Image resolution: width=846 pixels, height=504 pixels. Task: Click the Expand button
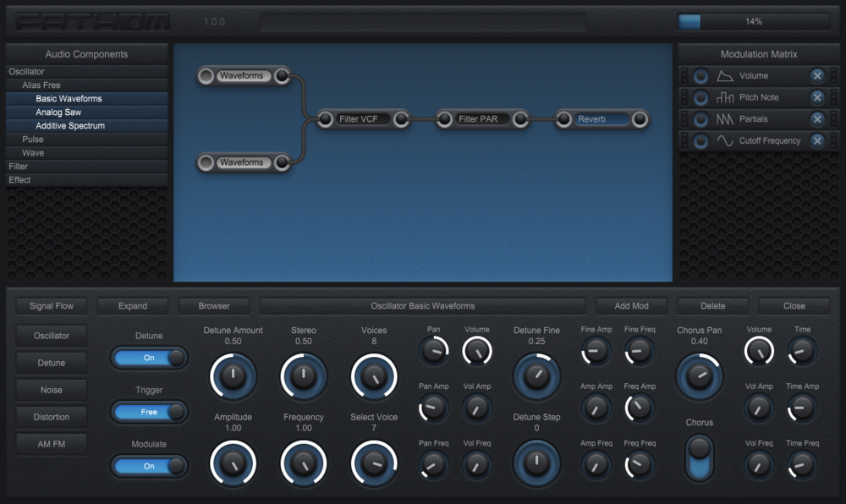coord(133,305)
